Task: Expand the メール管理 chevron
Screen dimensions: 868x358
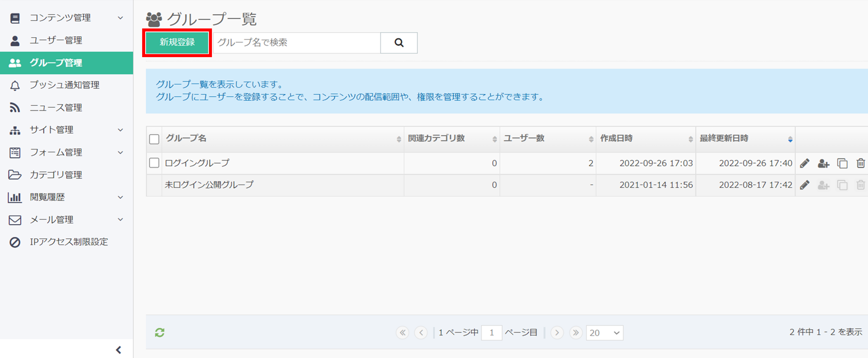Action: (120, 219)
